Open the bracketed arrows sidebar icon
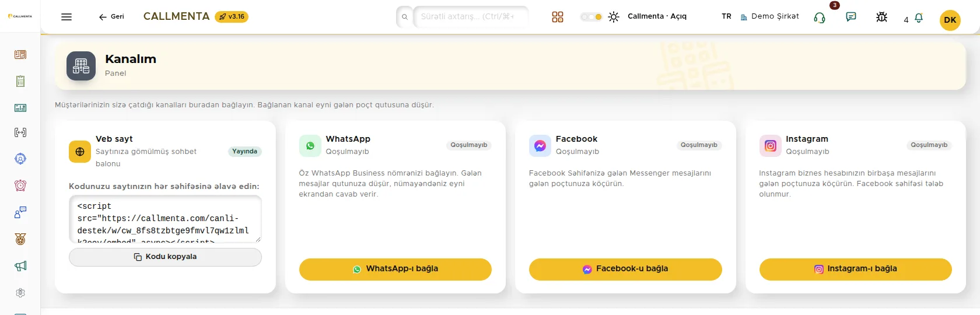The image size is (980, 315). pos(20,132)
